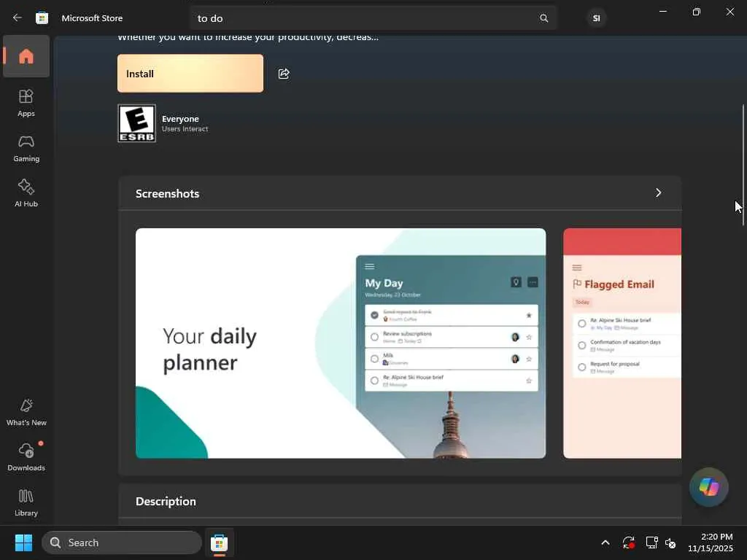
Task: Go back using the back arrow
Action: [18, 18]
